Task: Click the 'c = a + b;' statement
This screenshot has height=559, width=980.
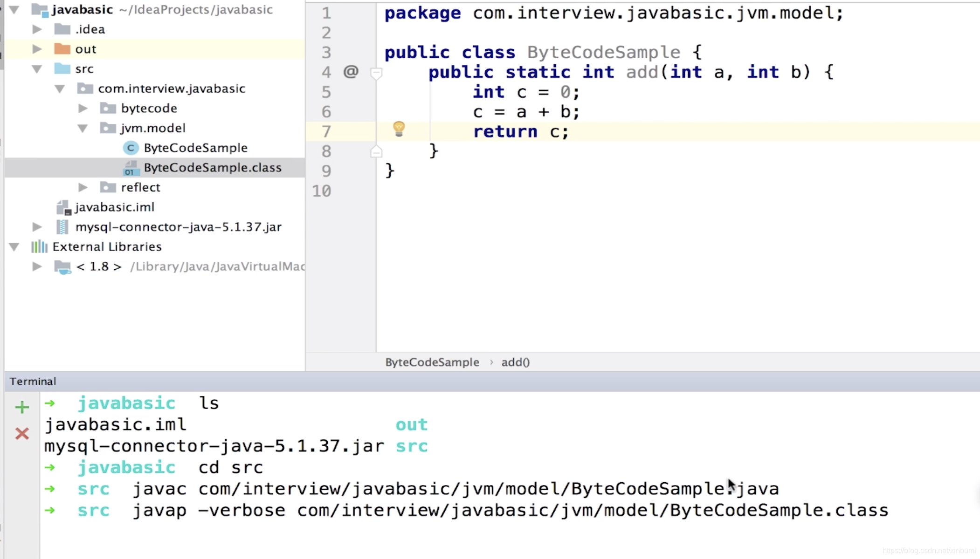Action: click(526, 112)
